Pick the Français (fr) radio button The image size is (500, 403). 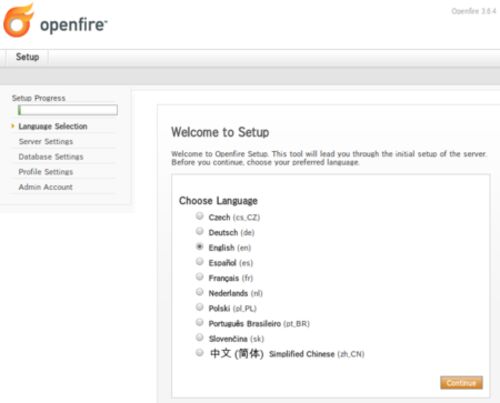[199, 277]
